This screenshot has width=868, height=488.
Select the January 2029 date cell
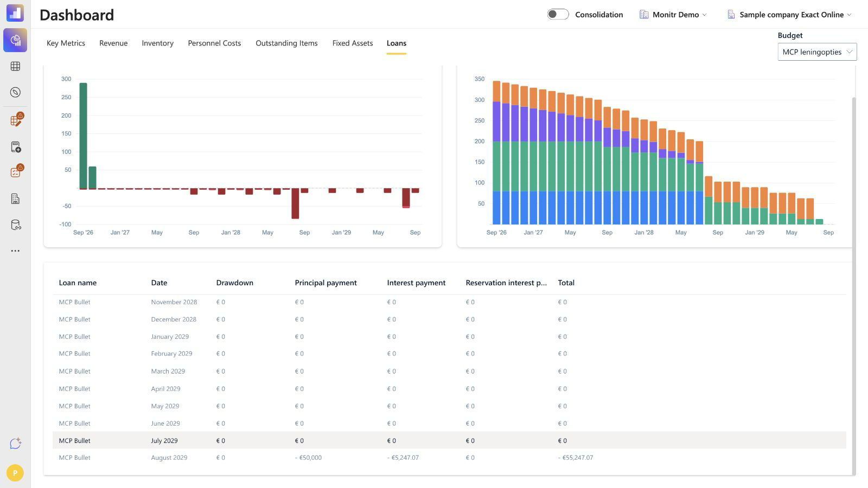tap(170, 337)
